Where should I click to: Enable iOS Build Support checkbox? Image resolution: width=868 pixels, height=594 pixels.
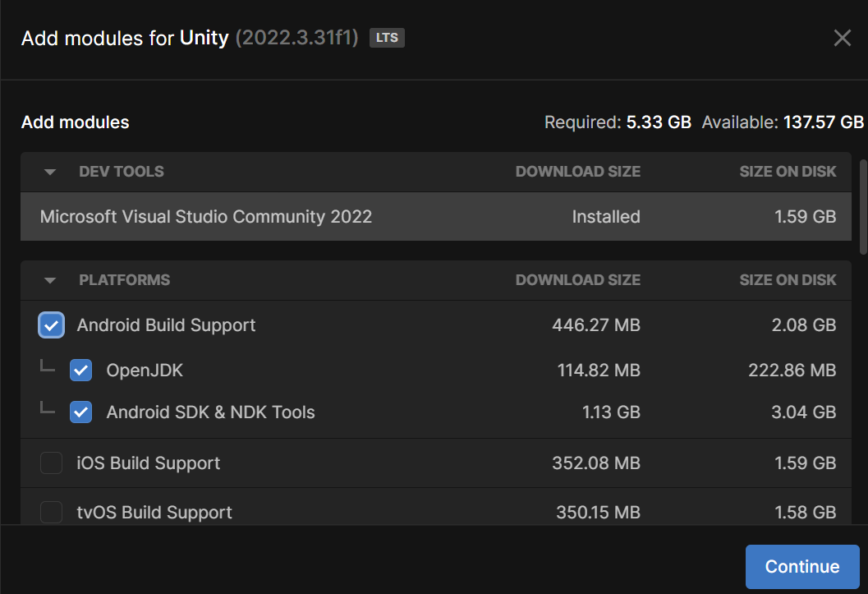(x=51, y=463)
